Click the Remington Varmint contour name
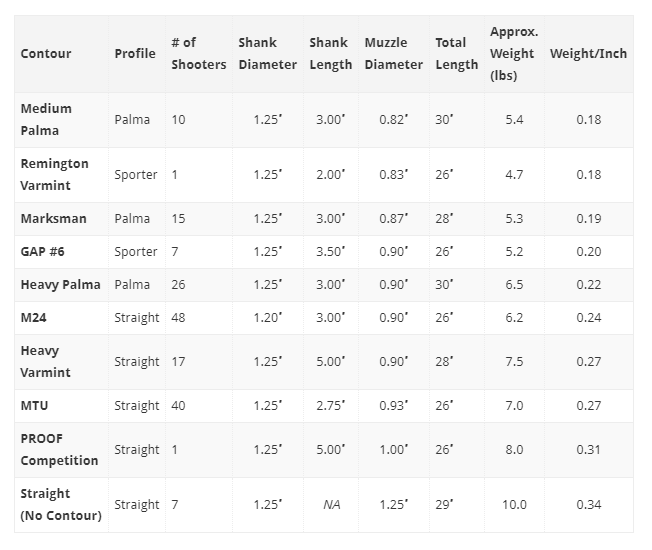The width and height of the screenshot is (652, 550). click(54, 175)
